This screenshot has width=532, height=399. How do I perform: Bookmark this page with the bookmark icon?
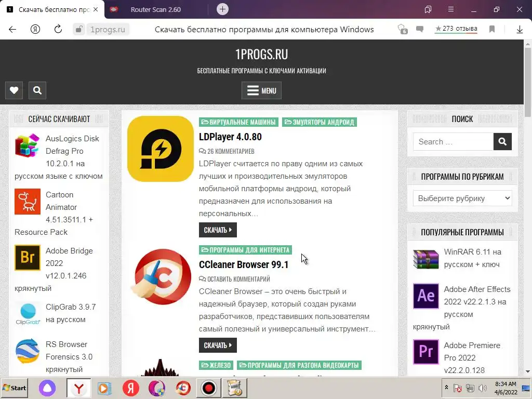[x=492, y=29]
